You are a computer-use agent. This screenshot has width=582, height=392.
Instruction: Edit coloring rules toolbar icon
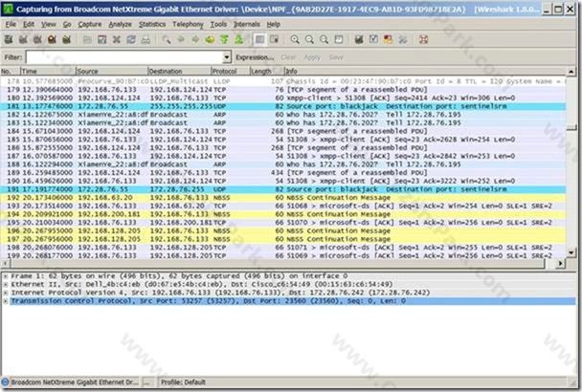(x=388, y=39)
